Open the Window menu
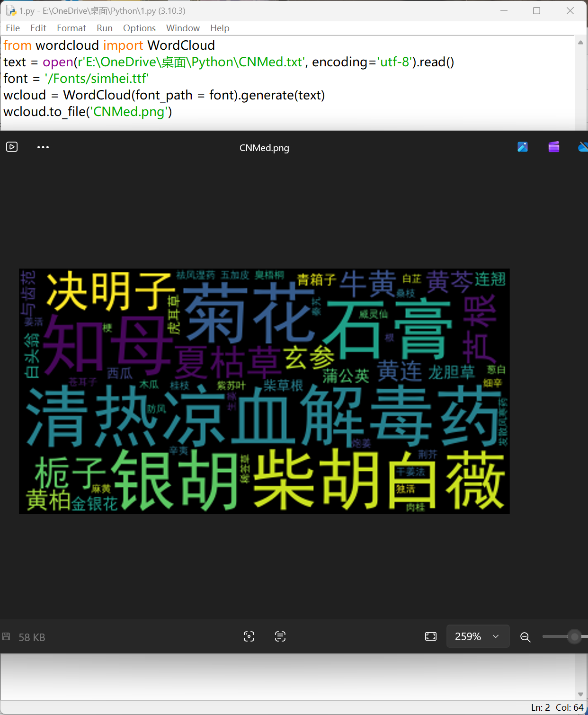The width and height of the screenshot is (588, 715). 183,28
